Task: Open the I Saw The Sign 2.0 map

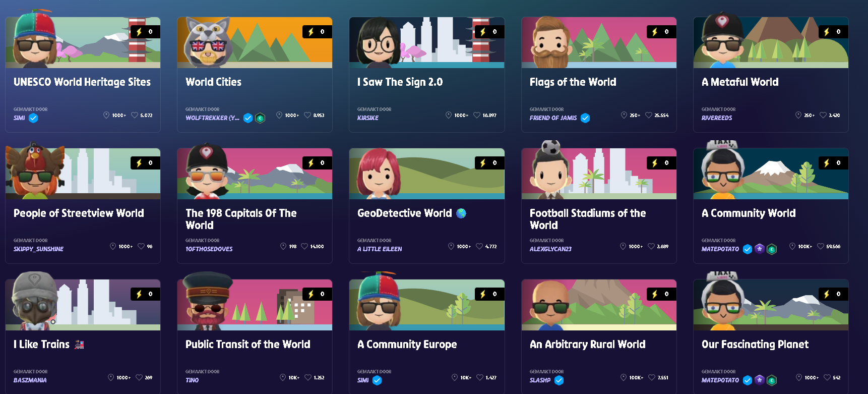Action: 400,82
